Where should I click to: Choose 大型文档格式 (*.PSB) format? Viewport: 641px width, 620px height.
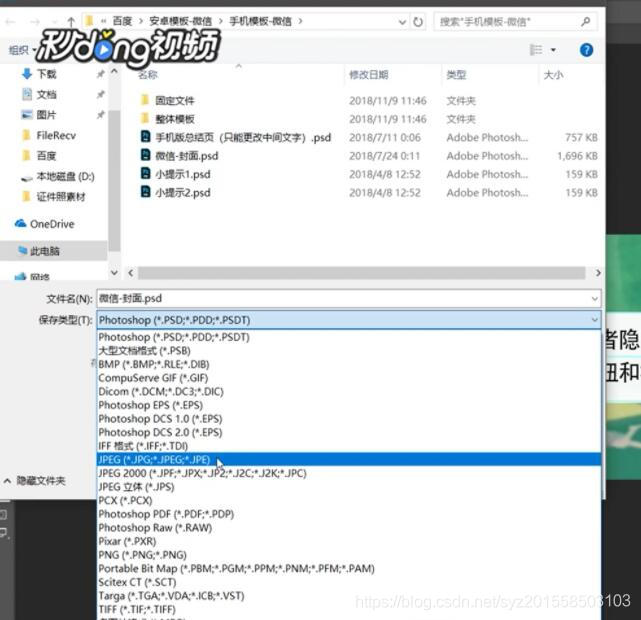tap(349, 351)
